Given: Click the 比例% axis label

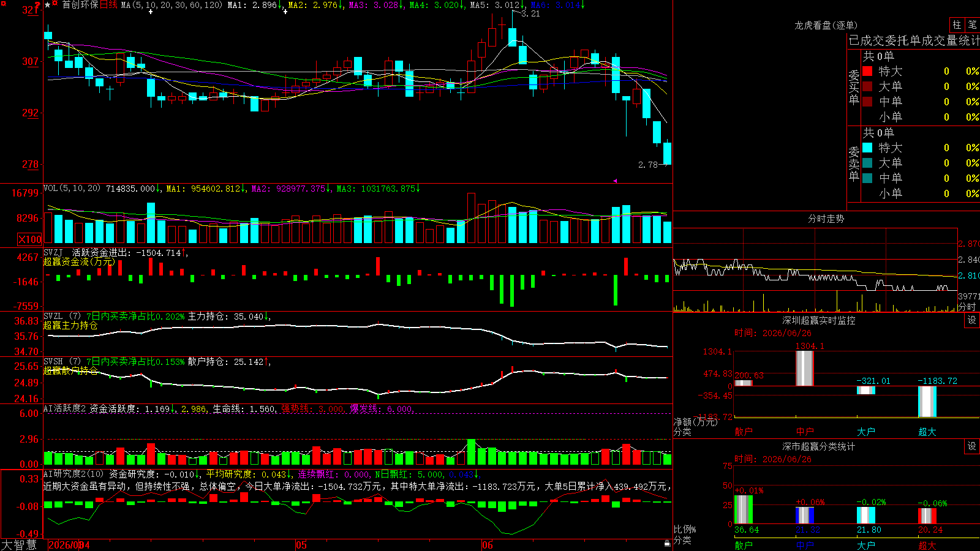Looking at the screenshot, I should tap(685, 530).
